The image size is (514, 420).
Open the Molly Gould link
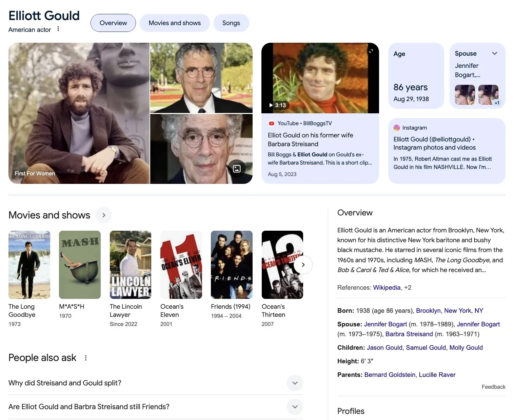pos(466,348)
